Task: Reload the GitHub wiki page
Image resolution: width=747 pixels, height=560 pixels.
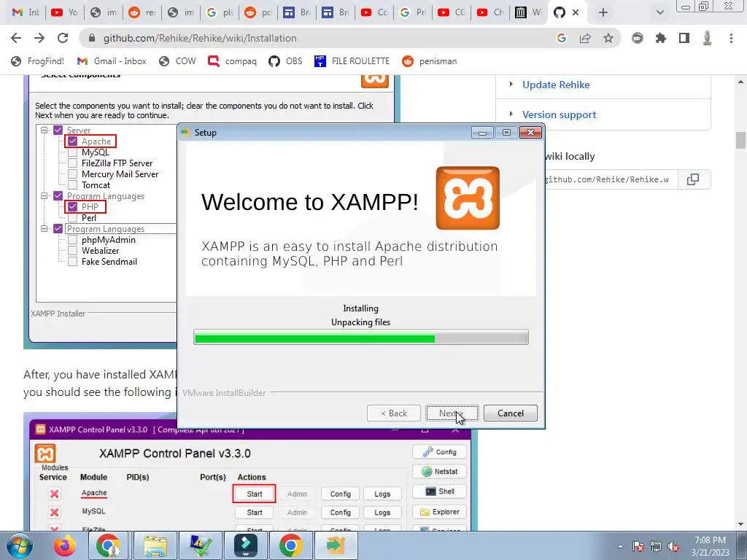Action: [x=63, y=38]
